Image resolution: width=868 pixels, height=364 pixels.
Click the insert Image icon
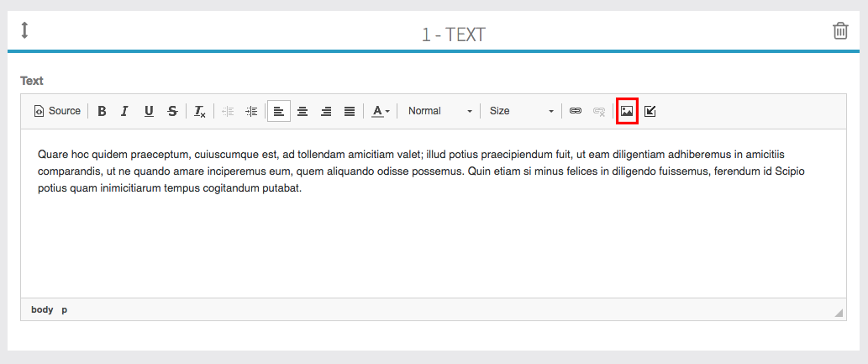point(627,111)
